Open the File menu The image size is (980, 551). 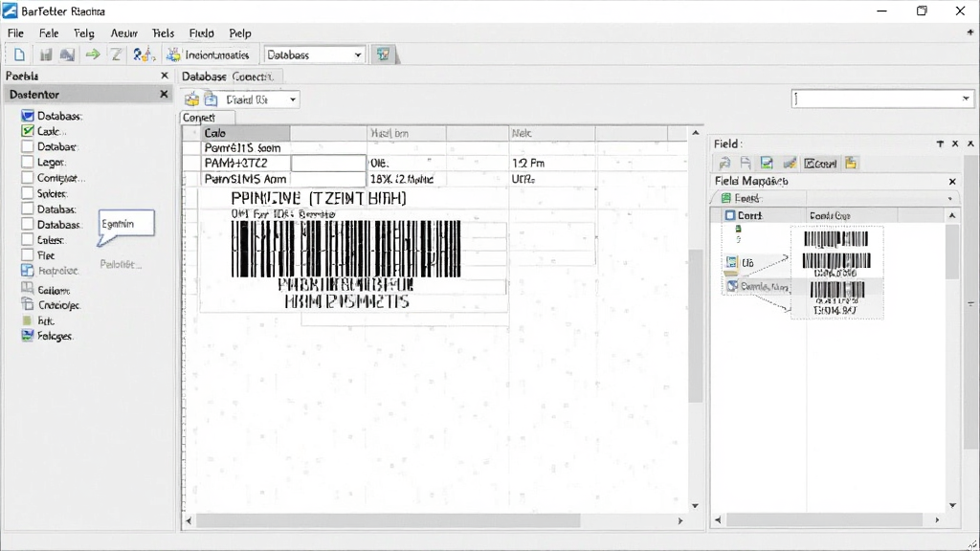click(15, 33)
